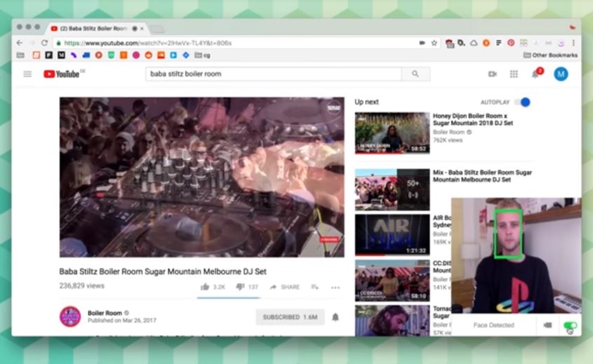Toggle the green face detection switch

tap(570, 326)
